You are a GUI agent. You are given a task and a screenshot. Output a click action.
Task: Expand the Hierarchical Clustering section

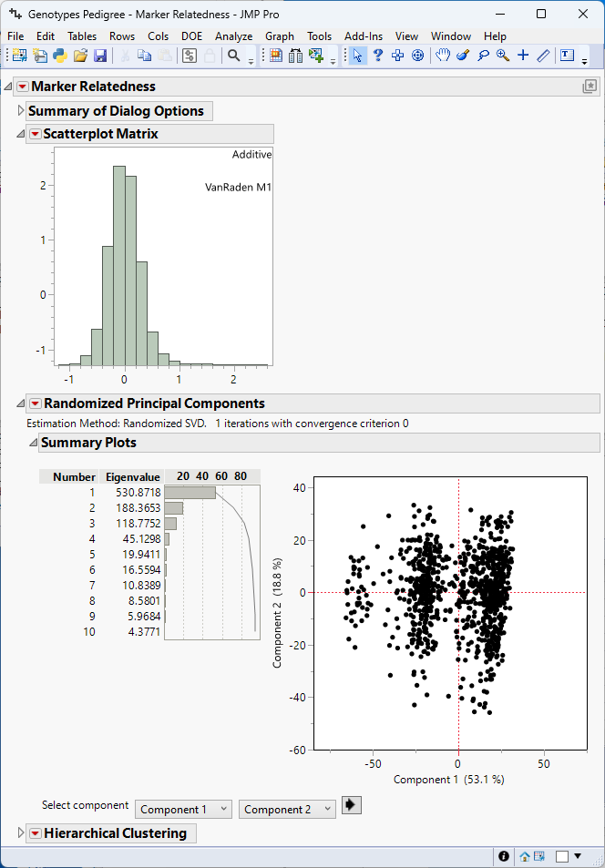[x=21, y=833]
